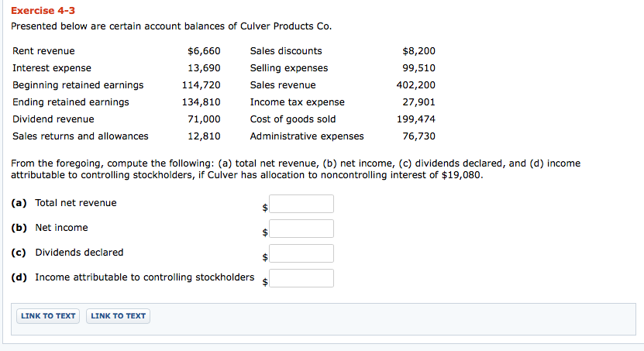Screen dimensions: 644x351
Task: Select the Interest expense label
Action: [52, 68]
